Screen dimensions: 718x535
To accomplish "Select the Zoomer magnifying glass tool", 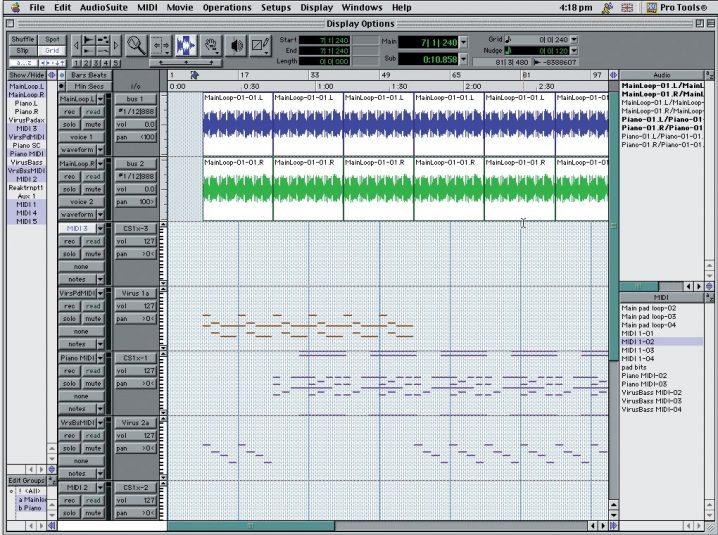I will tap(136, 45).
